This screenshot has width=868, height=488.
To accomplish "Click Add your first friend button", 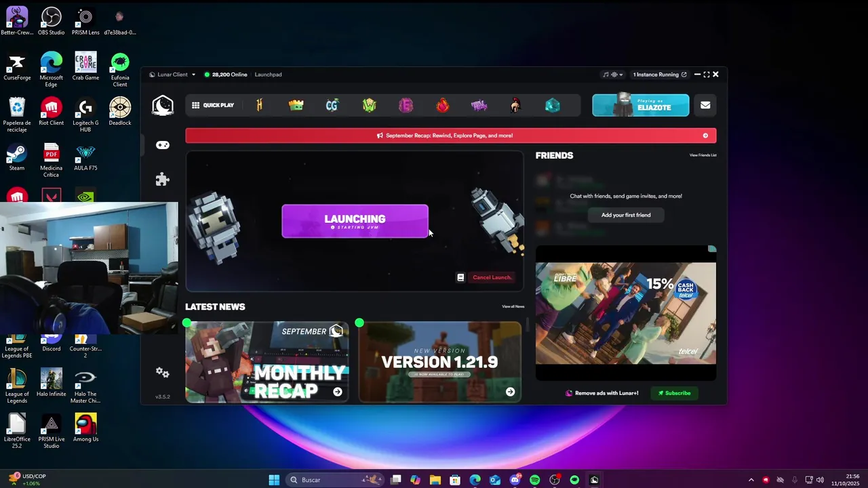I will coord(626,215).
